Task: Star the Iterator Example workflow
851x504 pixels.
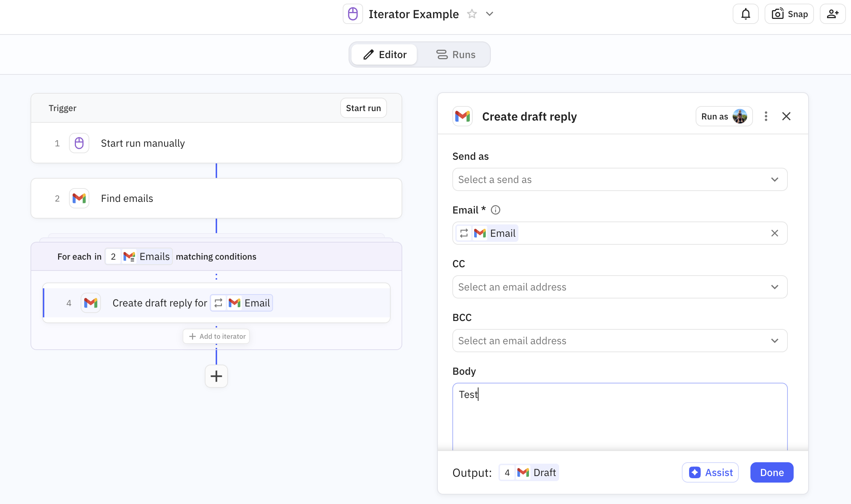Action: [472, 14]
